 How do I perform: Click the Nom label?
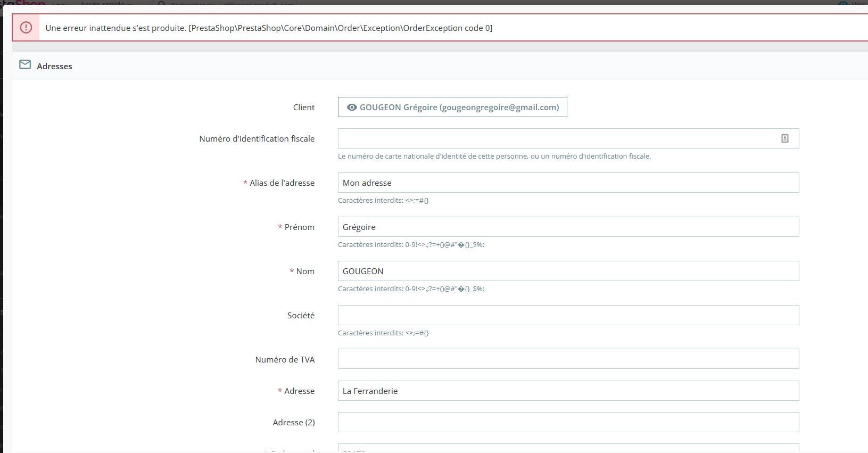(x=305, y=271)
